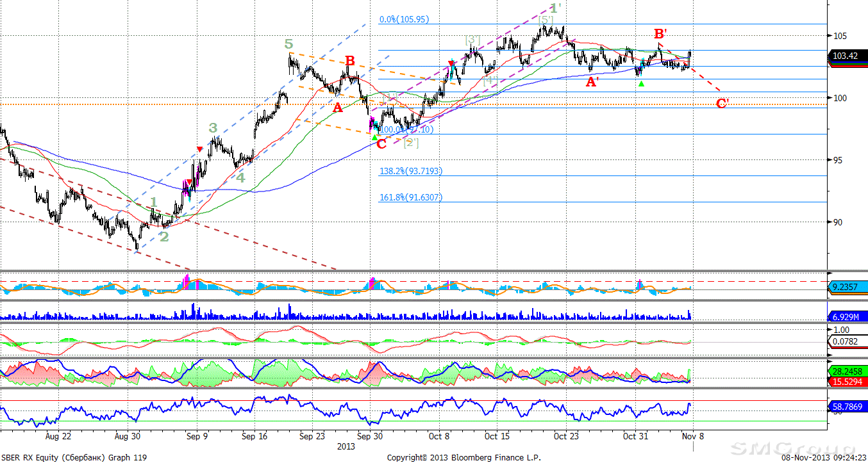Viewport: 868px width, 463px height.
Task: Click the 9.2357 indicator value tag
Action: (846, 288)
